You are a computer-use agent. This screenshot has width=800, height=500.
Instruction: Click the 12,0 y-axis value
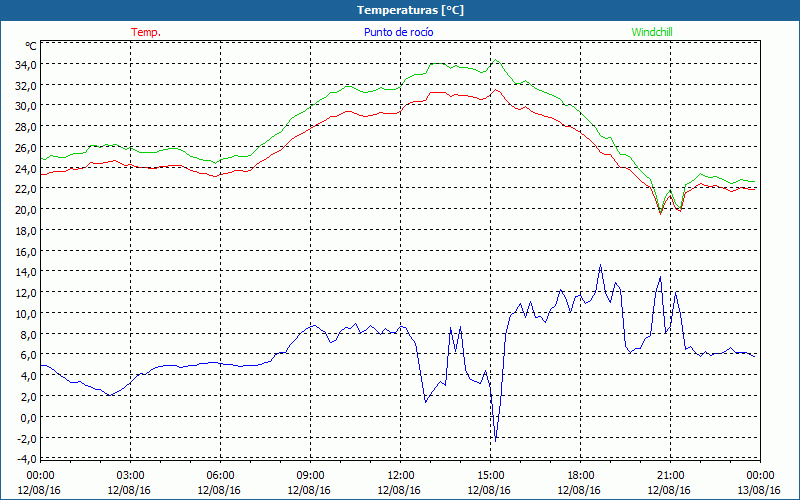point(27,293)
